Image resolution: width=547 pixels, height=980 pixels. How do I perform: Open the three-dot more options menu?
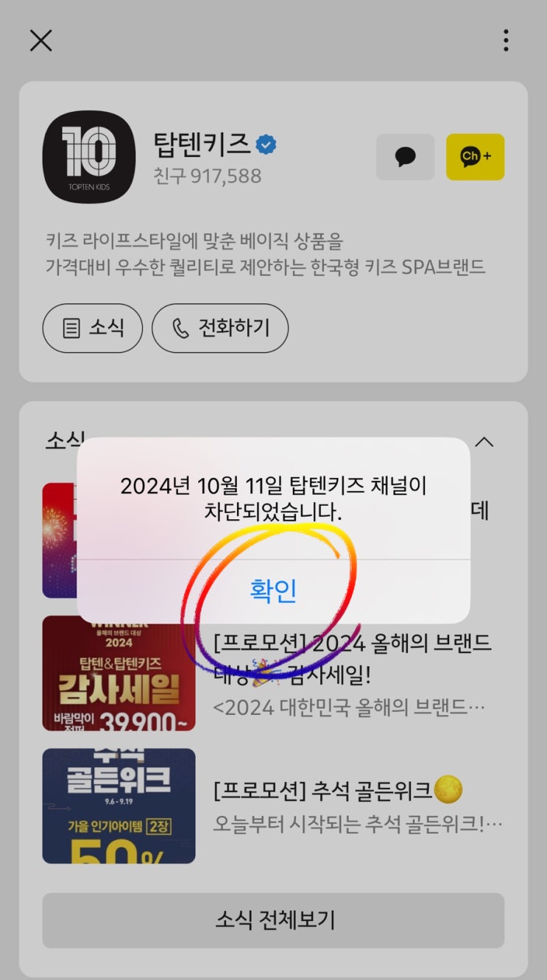click(506, 40)
